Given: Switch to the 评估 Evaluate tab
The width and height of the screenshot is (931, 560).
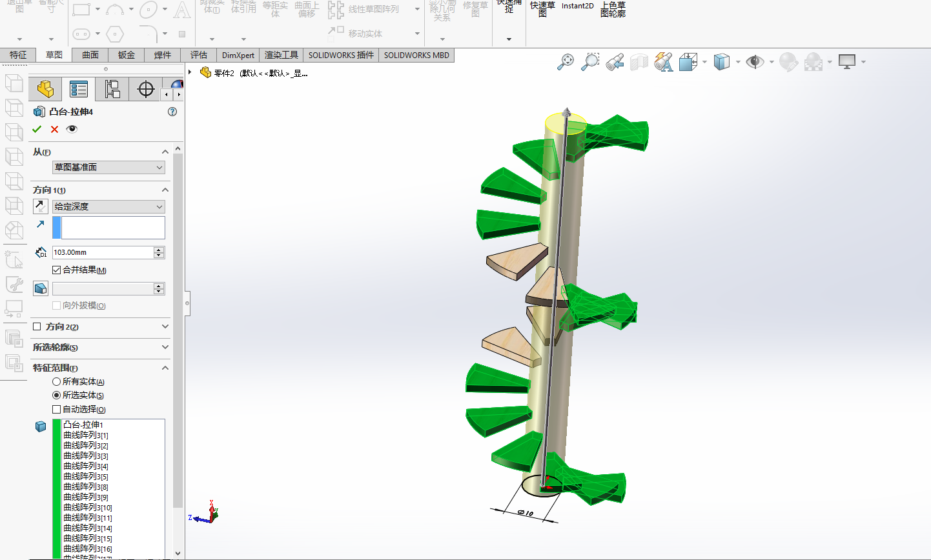Looking at the screenshot, I should point(199,55).
